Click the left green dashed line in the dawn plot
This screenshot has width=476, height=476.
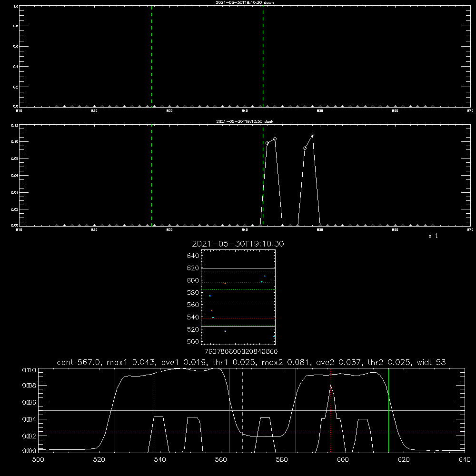coord(151,56)
